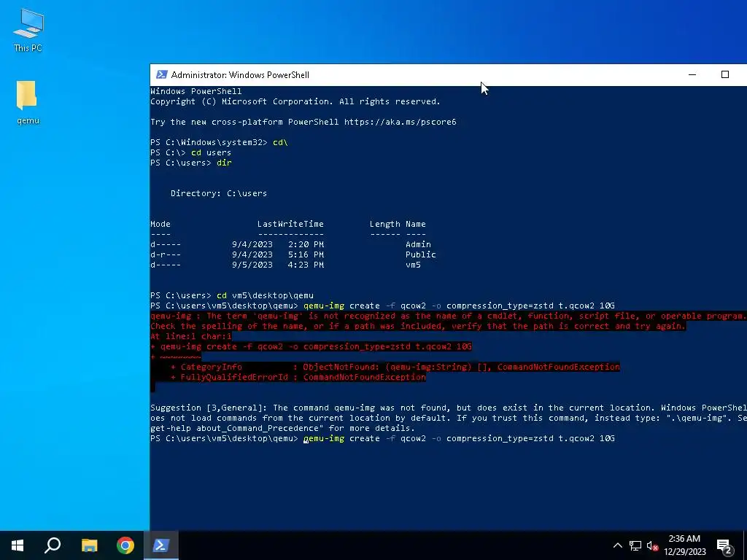This screenshot has width=747, height=560.
Task: Click the 'Length' column header
Action: coord(385,224)
